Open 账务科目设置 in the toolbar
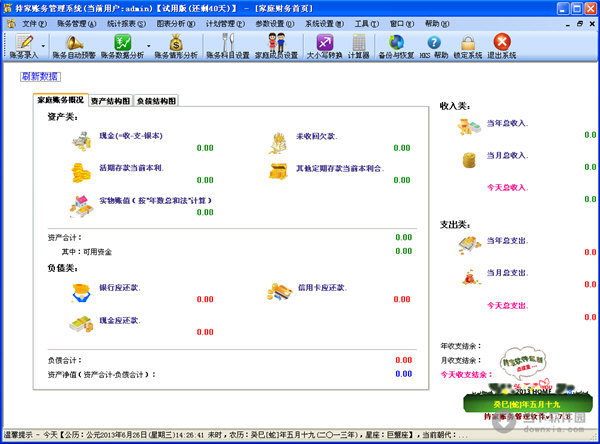 [227, 44]
